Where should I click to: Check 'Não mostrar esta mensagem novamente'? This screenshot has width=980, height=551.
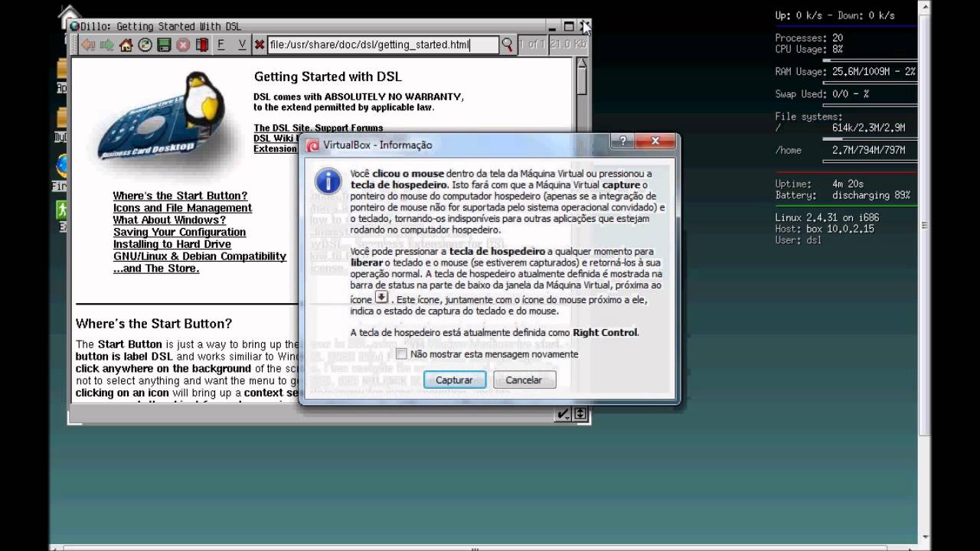(x=401, y=354)
